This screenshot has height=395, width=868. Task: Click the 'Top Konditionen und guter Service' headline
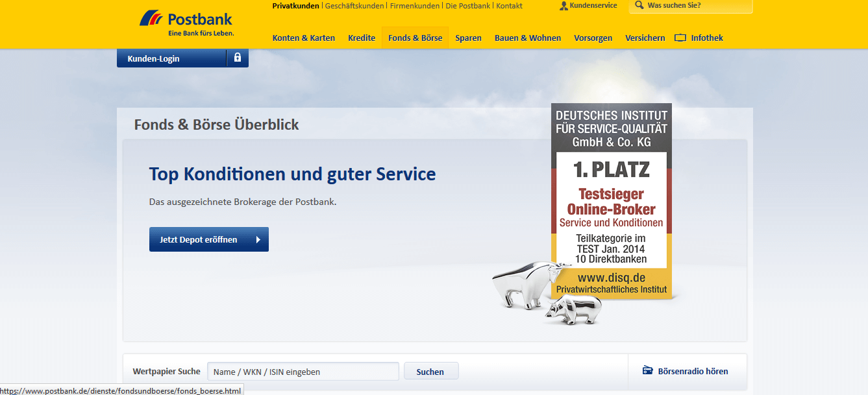[293, 174]
